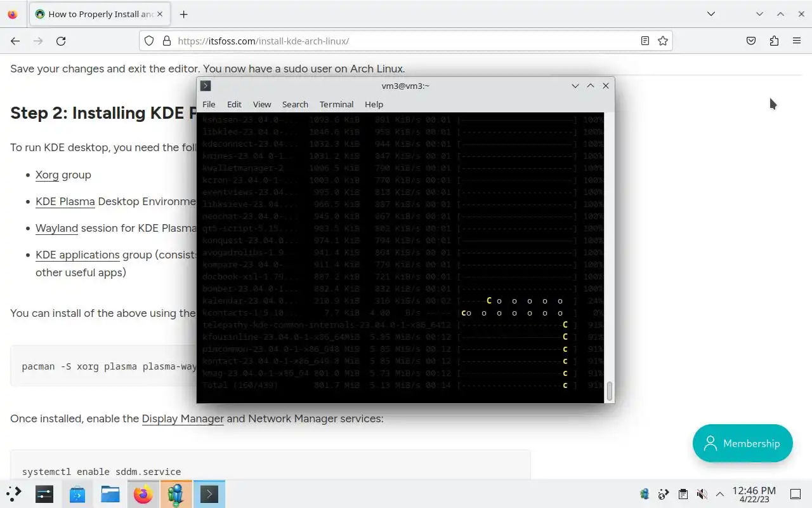Screen dimensions: 812x508
Task: Open the KDE application launcher
Action: point(14,493)
